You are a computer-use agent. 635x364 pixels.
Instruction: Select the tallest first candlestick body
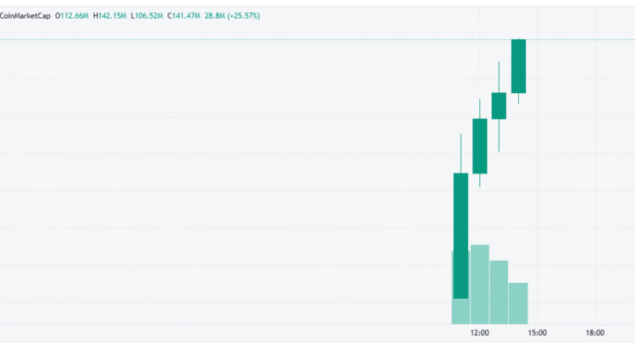coord(461,235)
